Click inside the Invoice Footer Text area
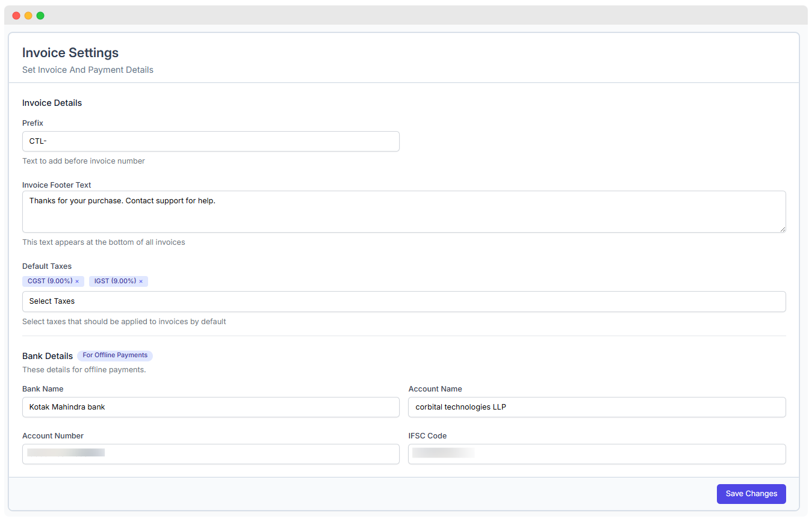This screenshot has width=812, height=522. [x=404, y=212]
